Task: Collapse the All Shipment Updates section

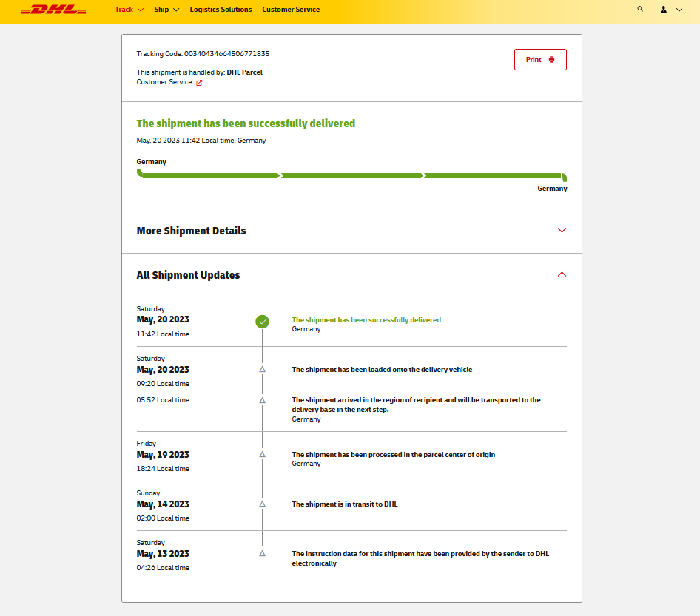Action: 562,274
